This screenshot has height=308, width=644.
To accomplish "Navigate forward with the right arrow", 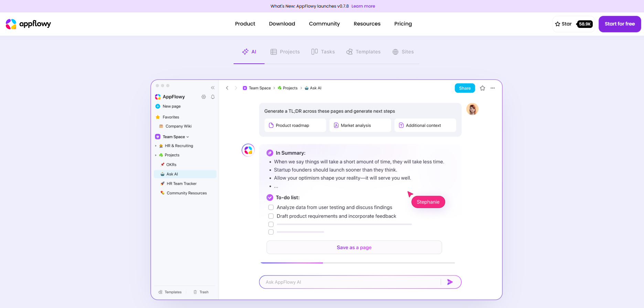I will 236,88.
